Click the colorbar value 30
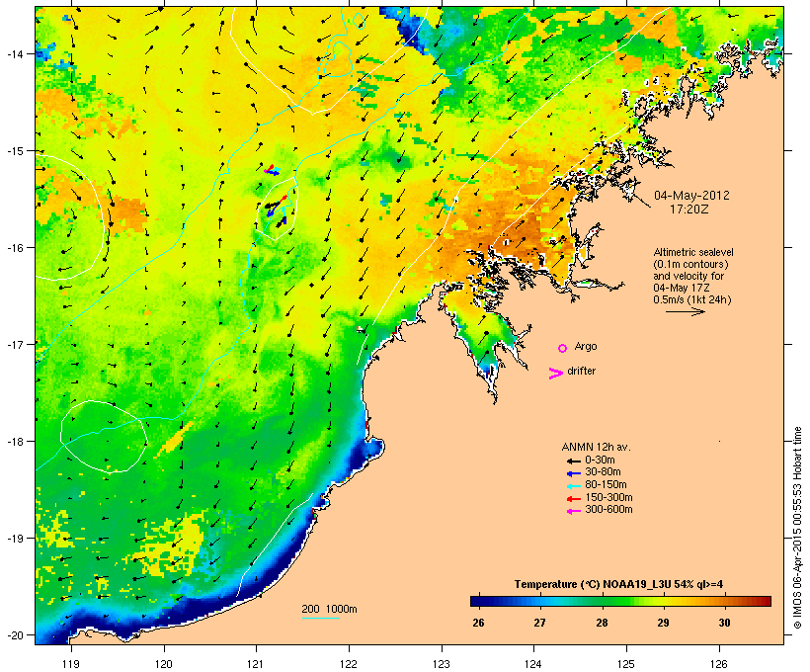Image resolution: width=810 pixels, height=672 pixels. [724, 623]
